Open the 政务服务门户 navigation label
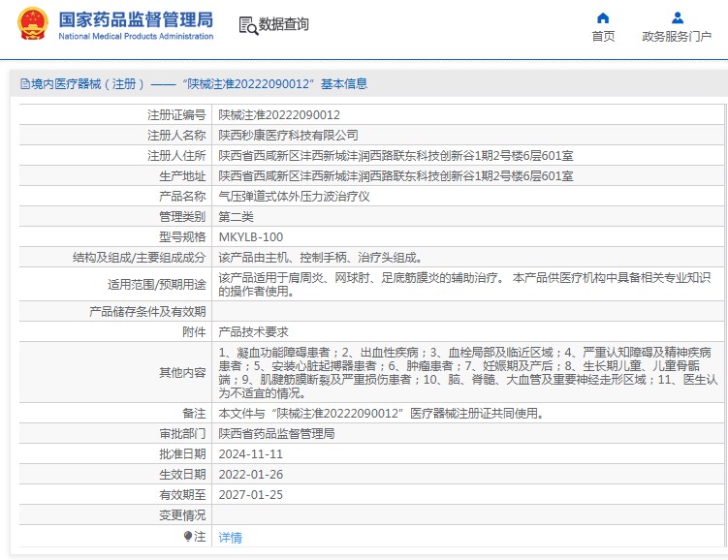728x560 pixels. [677, 37]
